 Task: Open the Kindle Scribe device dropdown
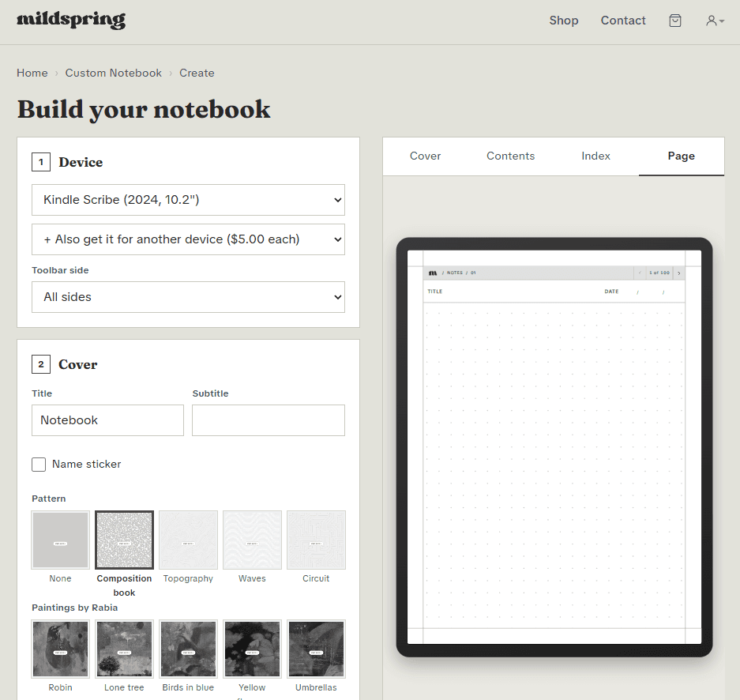point(188,200)
